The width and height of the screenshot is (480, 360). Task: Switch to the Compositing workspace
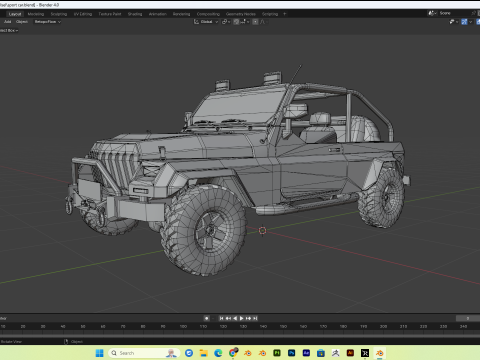208,14
